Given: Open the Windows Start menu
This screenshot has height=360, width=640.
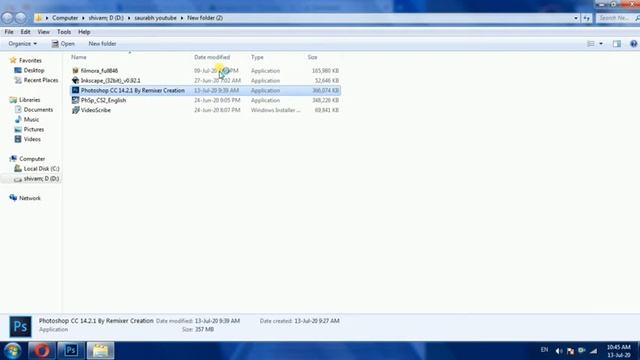Looking at the screenshot, I should tap(13, 351).
